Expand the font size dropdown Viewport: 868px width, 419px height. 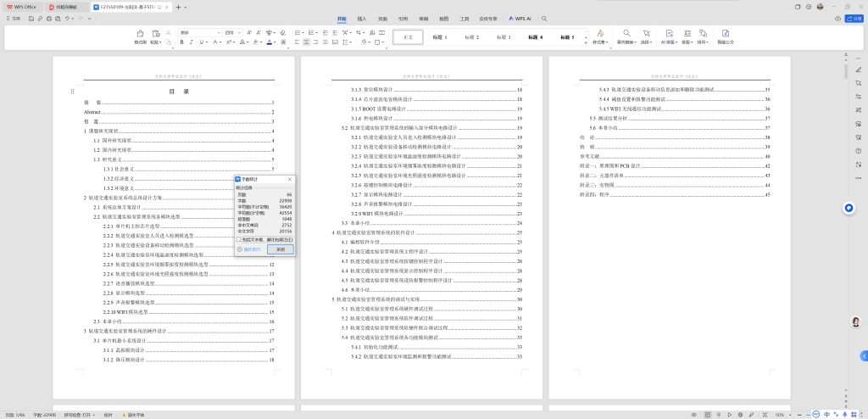pyautogui.click(x=241, y=32)
